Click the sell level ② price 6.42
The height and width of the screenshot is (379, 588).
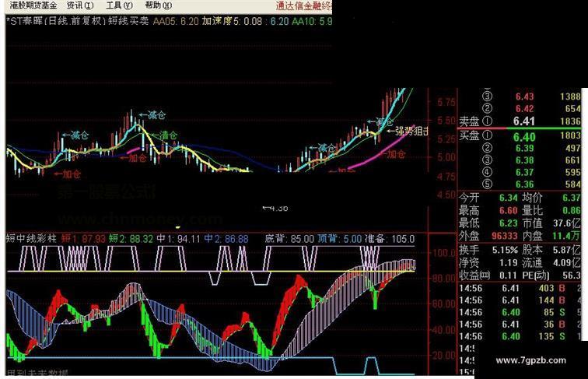(524, 109)
